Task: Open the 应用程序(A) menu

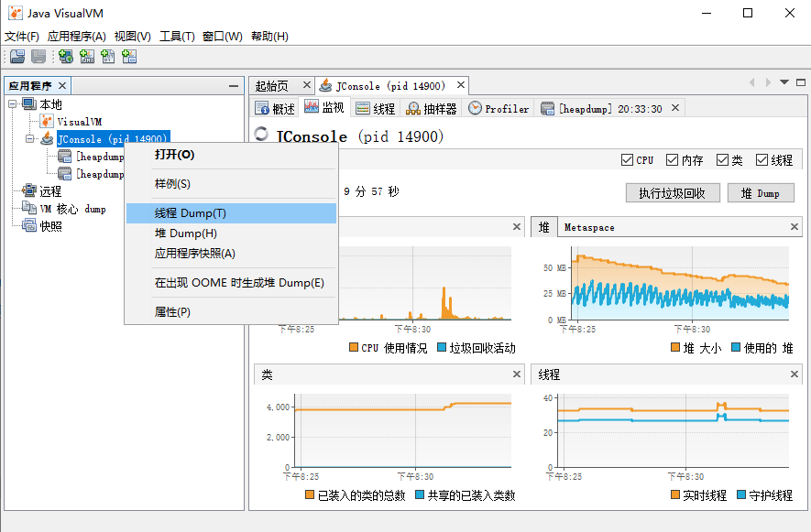Action: point(77,37)
